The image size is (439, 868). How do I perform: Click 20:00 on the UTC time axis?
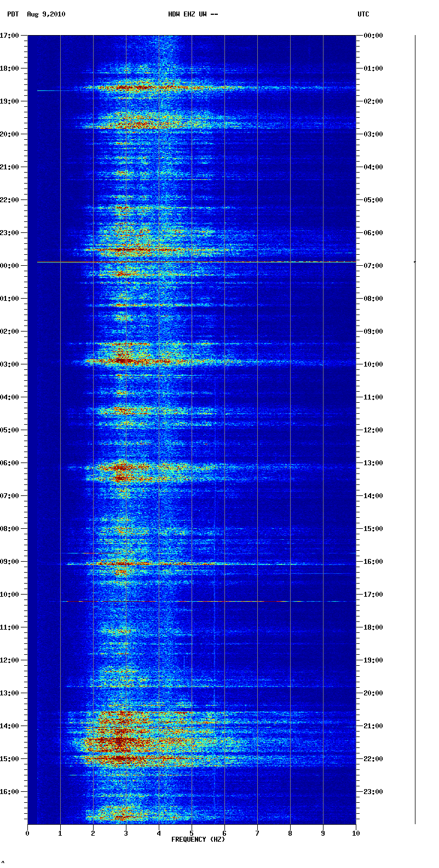point(373,693)
